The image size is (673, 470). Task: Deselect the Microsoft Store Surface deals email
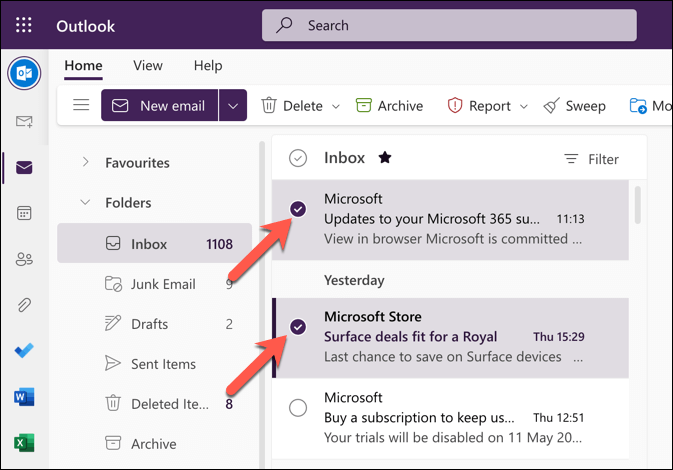(x=297, y=327)
